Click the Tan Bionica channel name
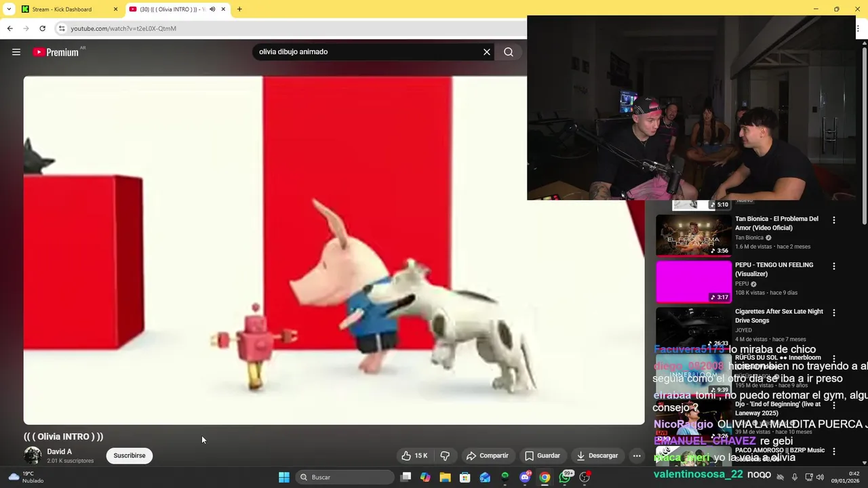 coord(749,238)
